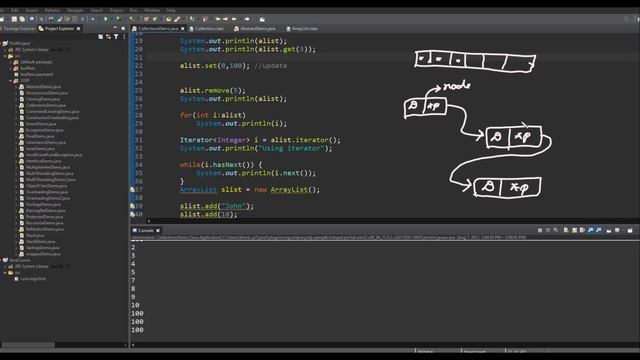Open the Source menu
The height and width of the screenshot is (360, 640).
31,10
